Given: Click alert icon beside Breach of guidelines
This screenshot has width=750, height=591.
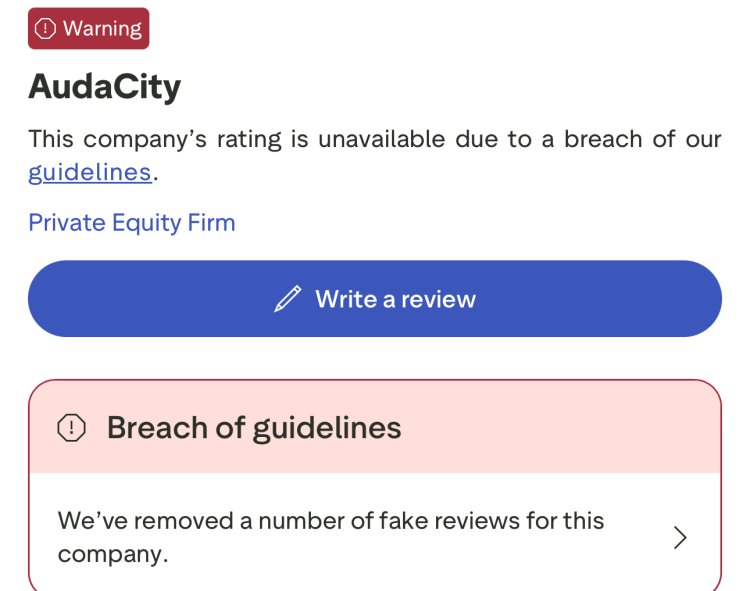Looking at the screenshot, I should pyautogui.click(x=71, y=427).
